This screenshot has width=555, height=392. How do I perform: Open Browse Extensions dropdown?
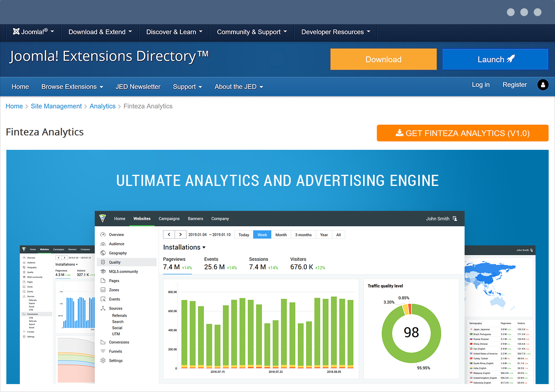(x=72, y=87)
